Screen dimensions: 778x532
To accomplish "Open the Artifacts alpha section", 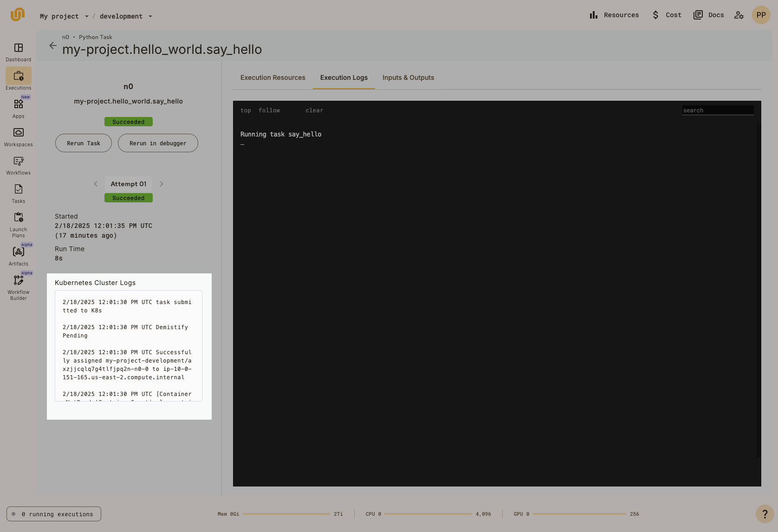I will 18,254.
